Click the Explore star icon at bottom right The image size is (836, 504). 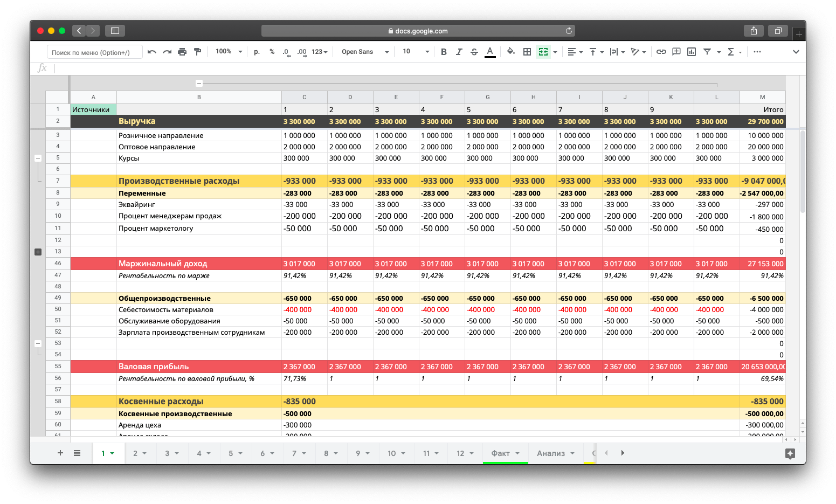pyautogui.click(x=790, y=453)
